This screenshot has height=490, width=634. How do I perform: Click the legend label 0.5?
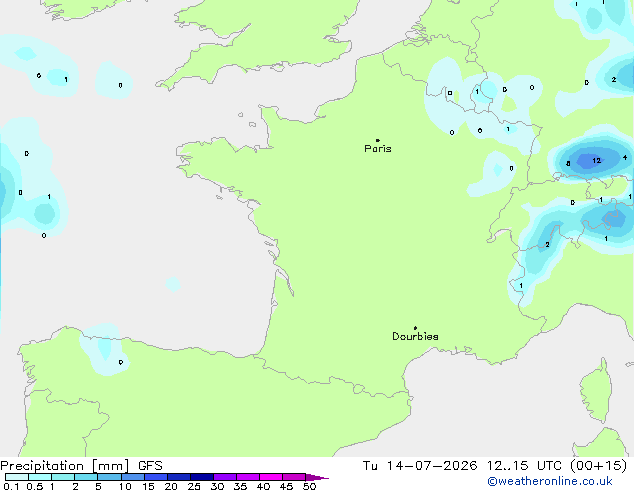(35, 486)
